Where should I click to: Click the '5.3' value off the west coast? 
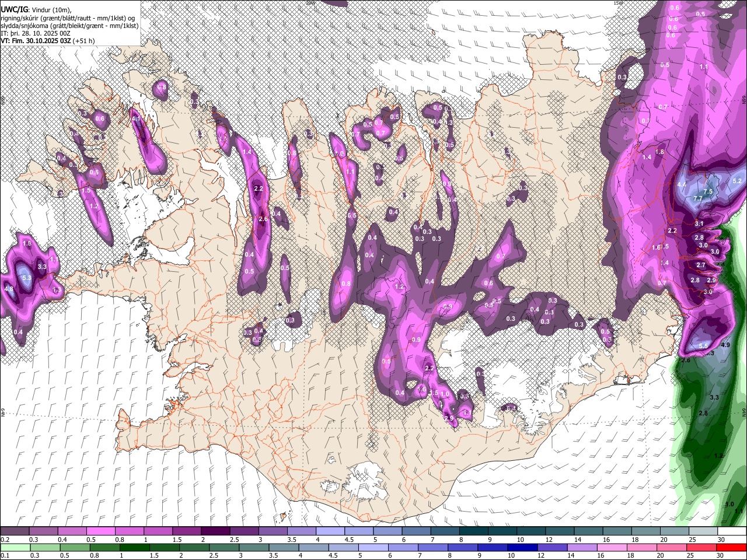click(x=26, y=278)
